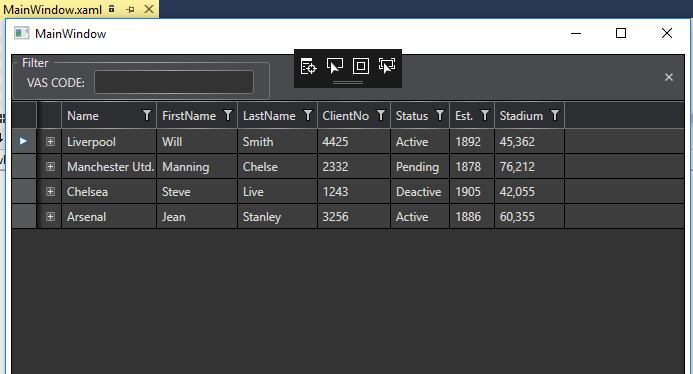The width and height of the screenshot is (693, 374).
Task: Select Liverpool's Active status cell
Action: [420, 141]
